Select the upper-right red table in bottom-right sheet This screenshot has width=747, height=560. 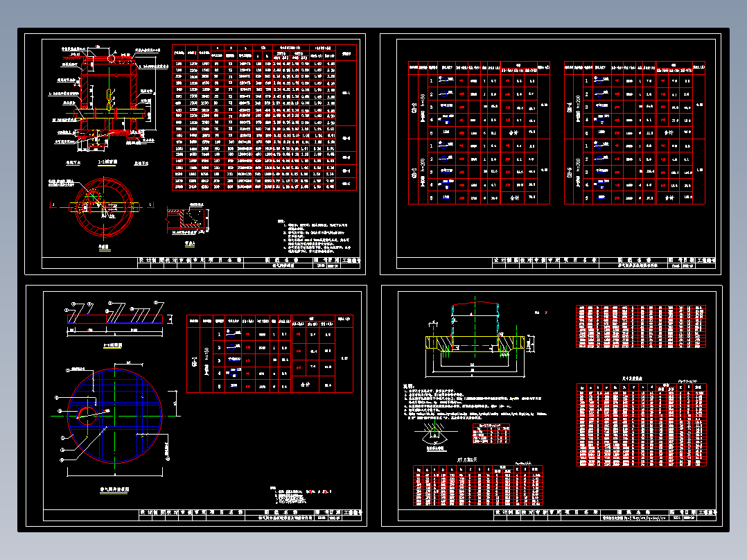click(x=641, y=326)
